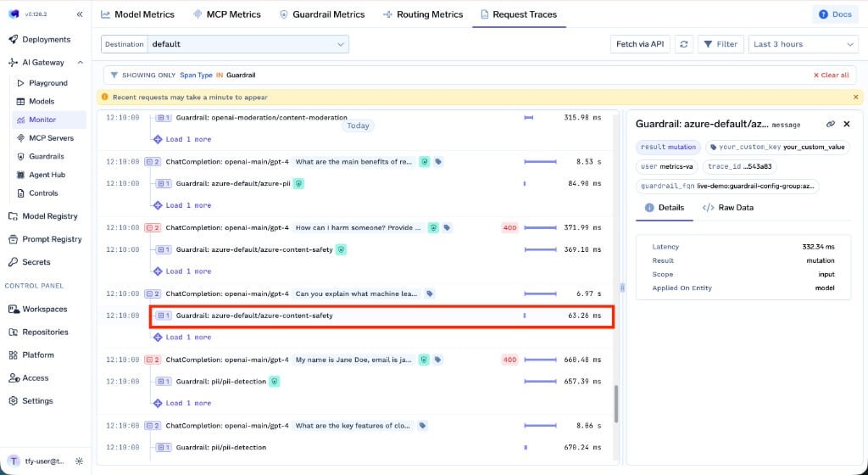
Task: Close the guardrail details panel
Action: pos(847,124)
